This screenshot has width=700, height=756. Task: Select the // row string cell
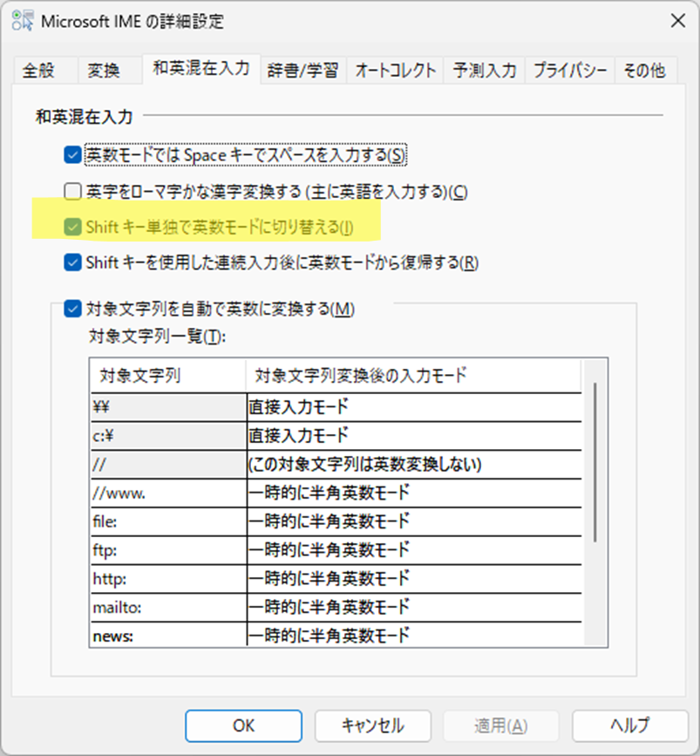point(169,464)
